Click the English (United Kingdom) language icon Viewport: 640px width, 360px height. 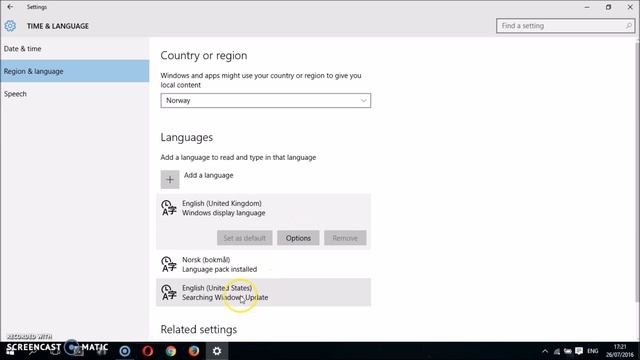pos(169,208)
